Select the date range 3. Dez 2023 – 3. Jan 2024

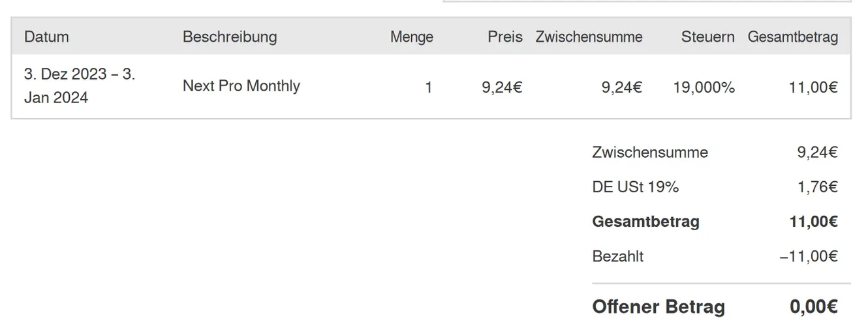tap(79, 86)
